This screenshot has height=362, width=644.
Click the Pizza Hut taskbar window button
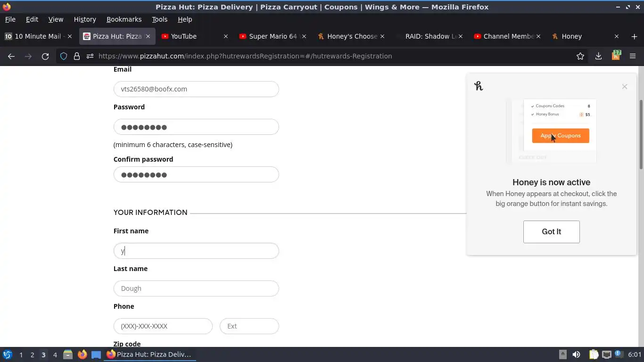click(150, 354)
